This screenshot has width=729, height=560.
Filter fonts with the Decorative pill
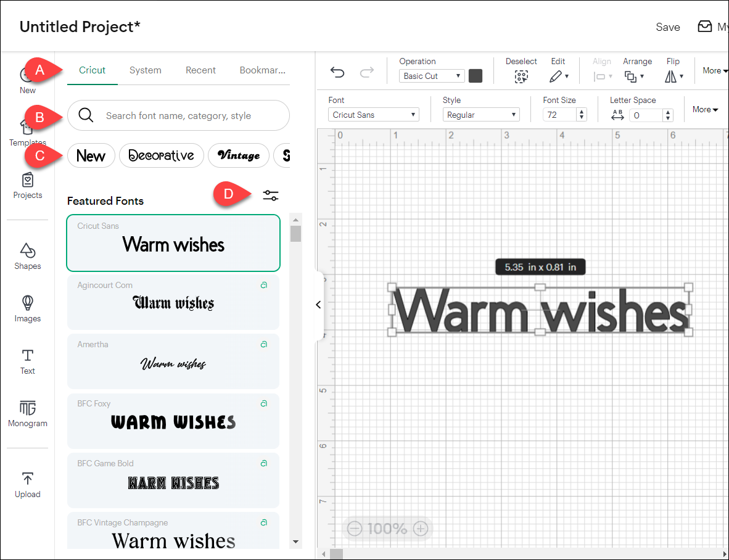[161, 155]
